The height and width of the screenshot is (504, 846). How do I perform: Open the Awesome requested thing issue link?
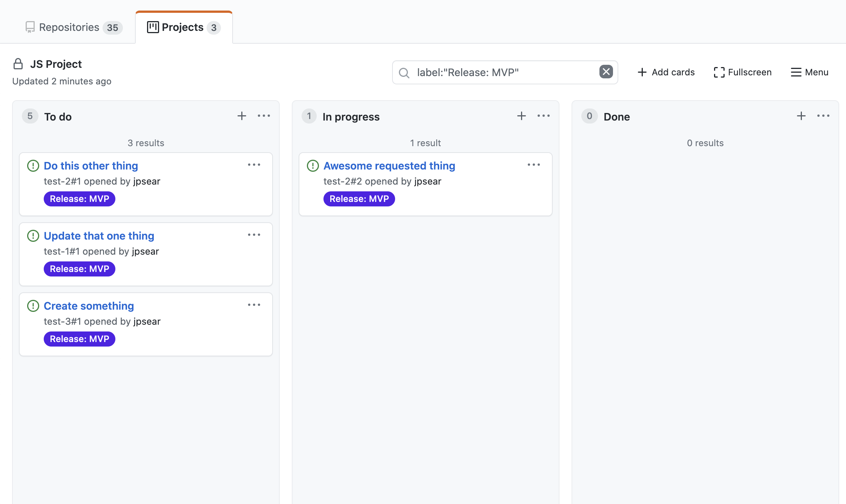[x=389, y=166]
